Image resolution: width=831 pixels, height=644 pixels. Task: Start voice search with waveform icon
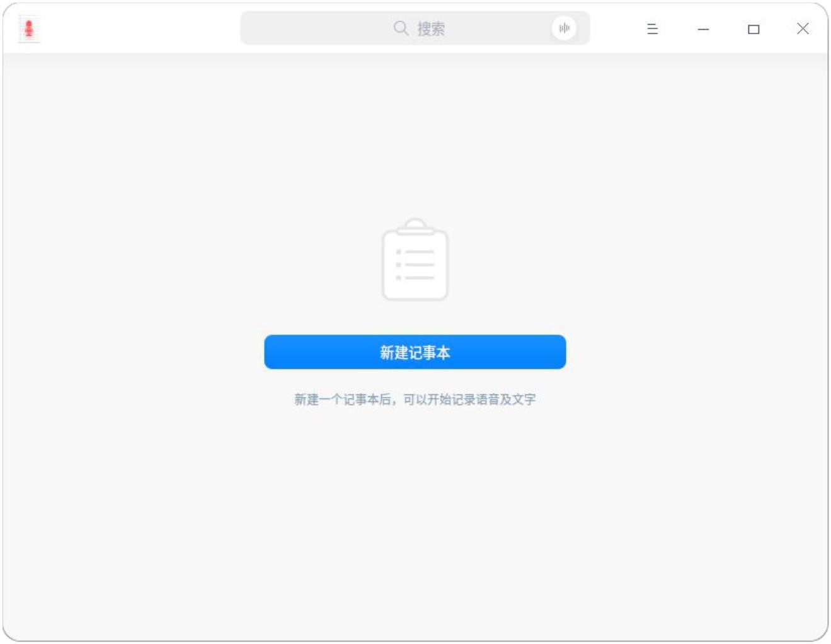564,28
